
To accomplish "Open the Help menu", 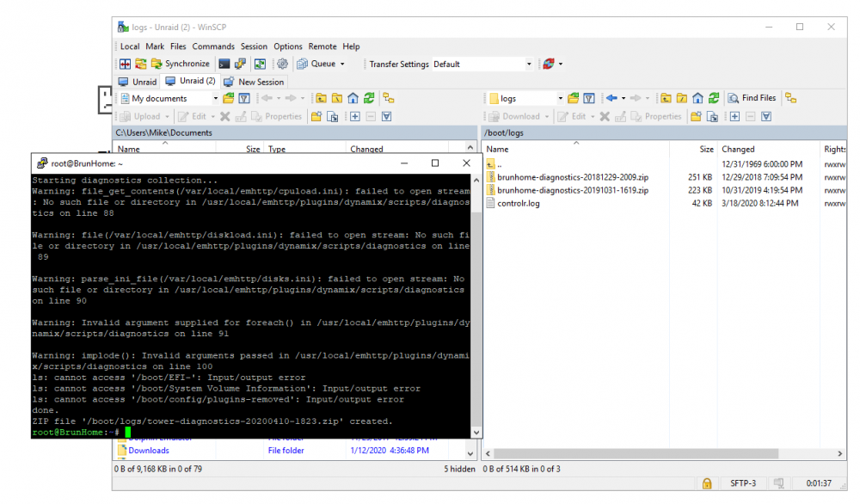I will pyautogui.click(x=351, y=46).
